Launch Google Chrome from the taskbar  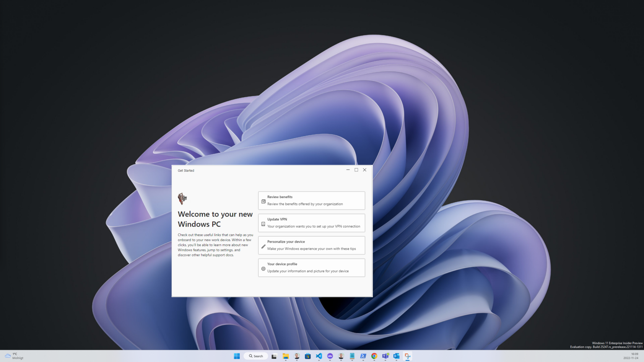(374, 356)
